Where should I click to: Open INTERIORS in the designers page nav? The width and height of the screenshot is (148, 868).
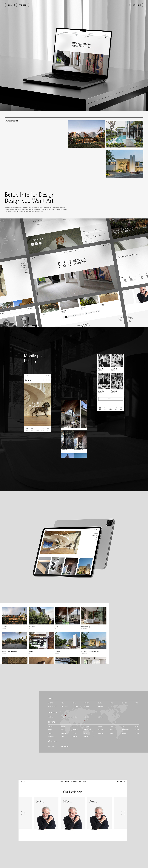[67, 782]
